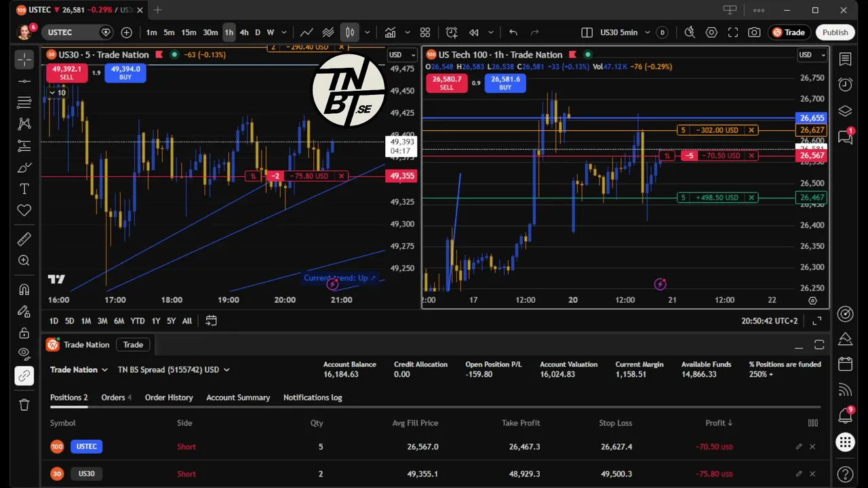Select the crosshair cursor tool
The image size is (868, 488).
(x=24, y=60)
